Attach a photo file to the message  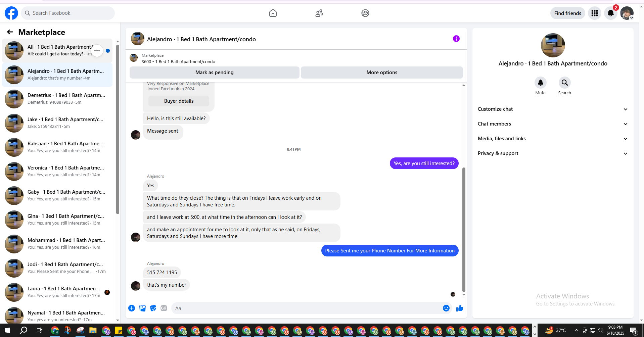coord(143,308)
